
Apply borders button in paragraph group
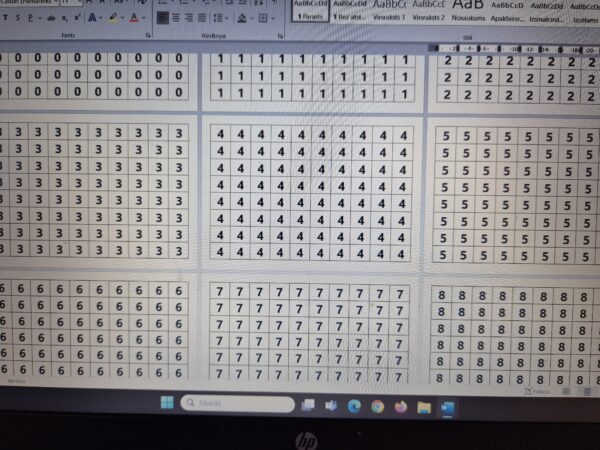(x=262, y=18)
